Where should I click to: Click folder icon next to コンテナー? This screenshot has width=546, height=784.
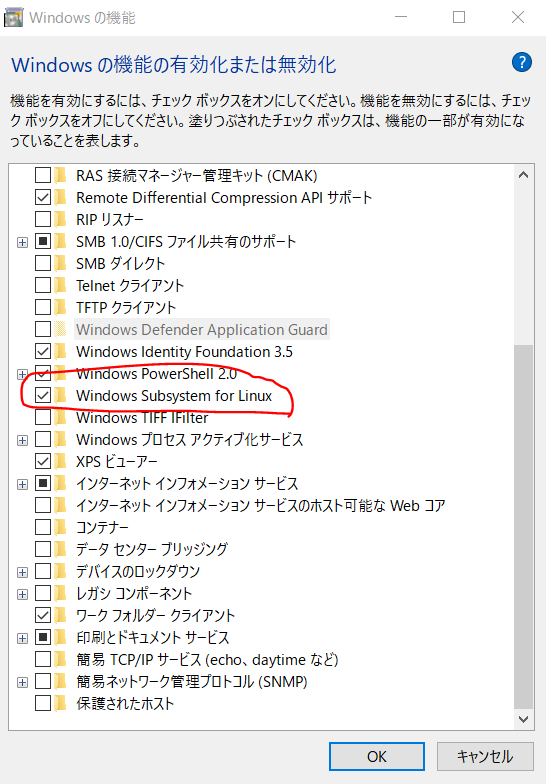[x=61, y=527]
